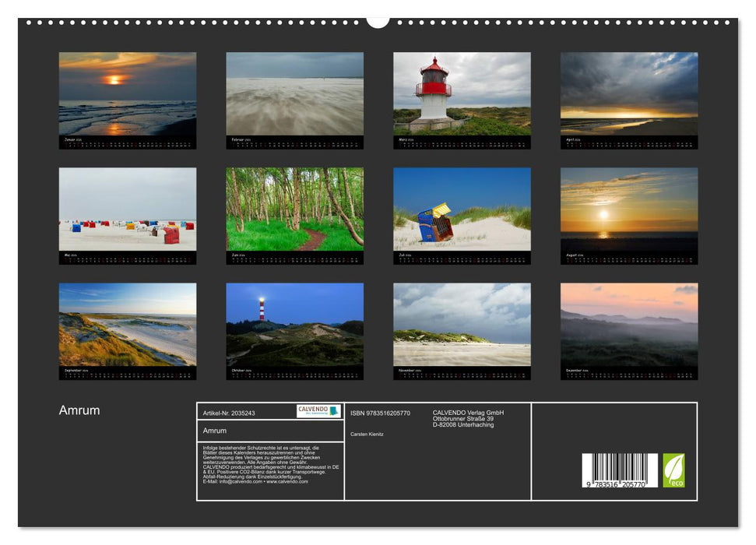This screenshot has width=756, height=545.
Task: Select the CALVENDO Verlag GmbH address block
Action: coord(467,420)
